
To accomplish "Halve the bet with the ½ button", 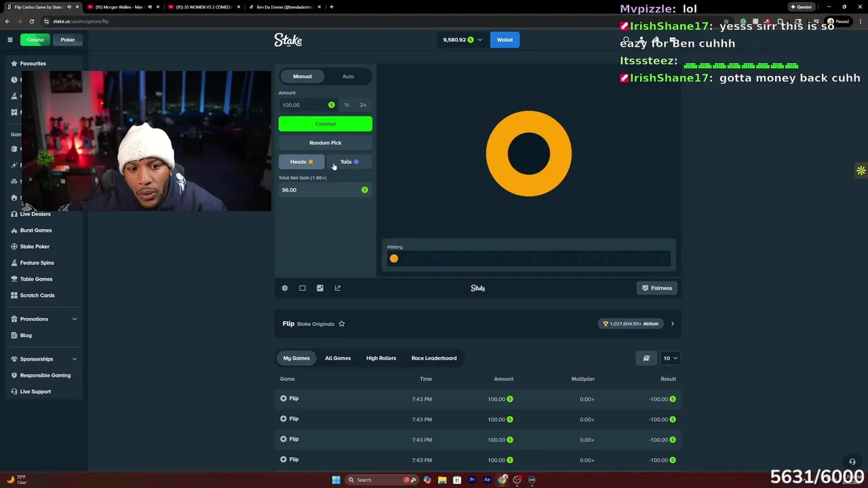I will [347, 105].
